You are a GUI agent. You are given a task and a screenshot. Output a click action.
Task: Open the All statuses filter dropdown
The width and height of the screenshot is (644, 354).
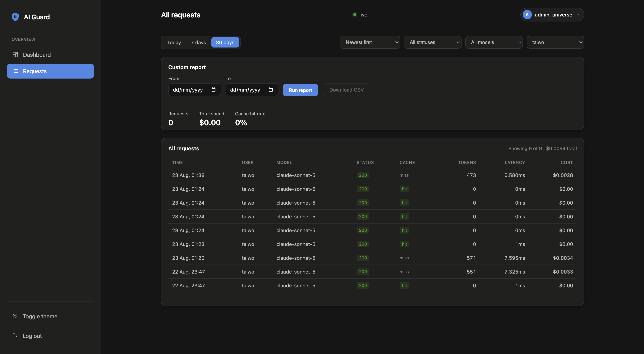pyautogui.click(x=433, y=43)
